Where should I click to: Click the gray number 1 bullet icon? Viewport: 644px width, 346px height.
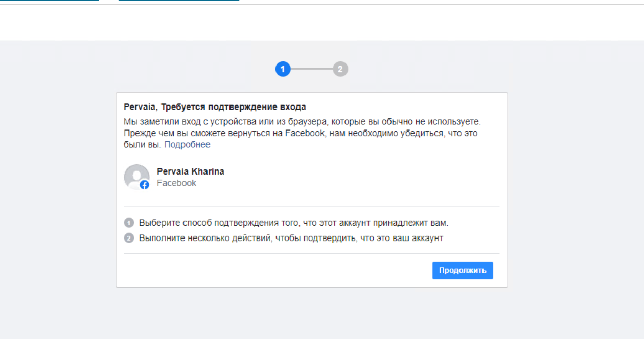(x=129, y=223)
